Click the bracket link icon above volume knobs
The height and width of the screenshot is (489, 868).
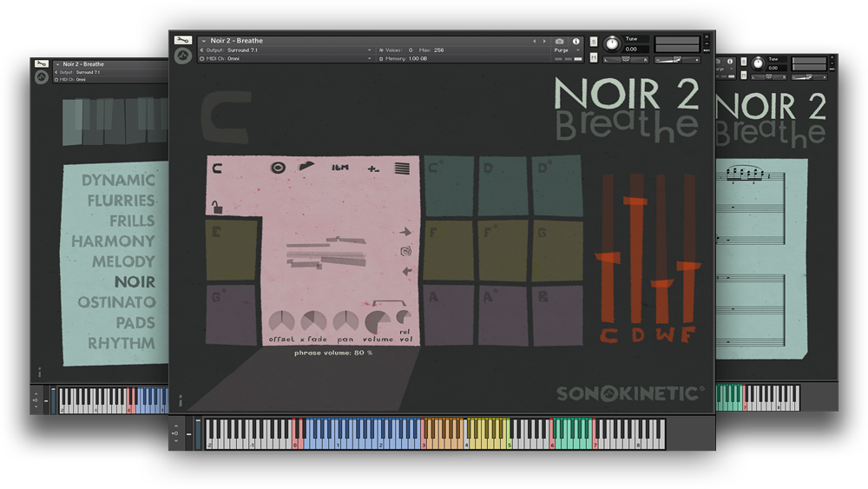390,303
